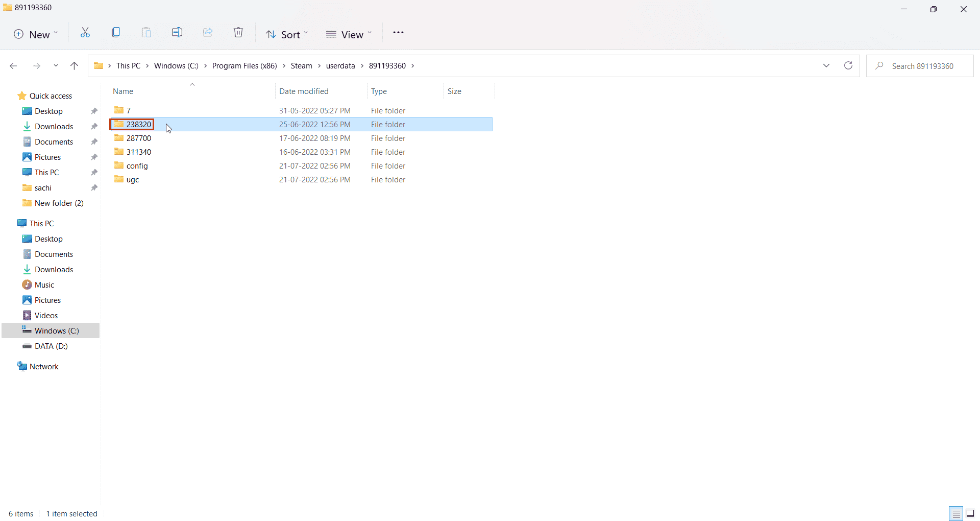Click the 6 items status text

(x=21, y=513)
